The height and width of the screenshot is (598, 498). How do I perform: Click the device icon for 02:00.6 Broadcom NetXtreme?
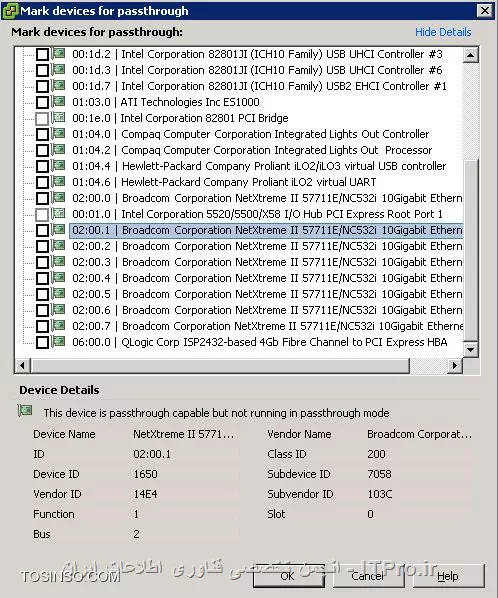[58, 310]
